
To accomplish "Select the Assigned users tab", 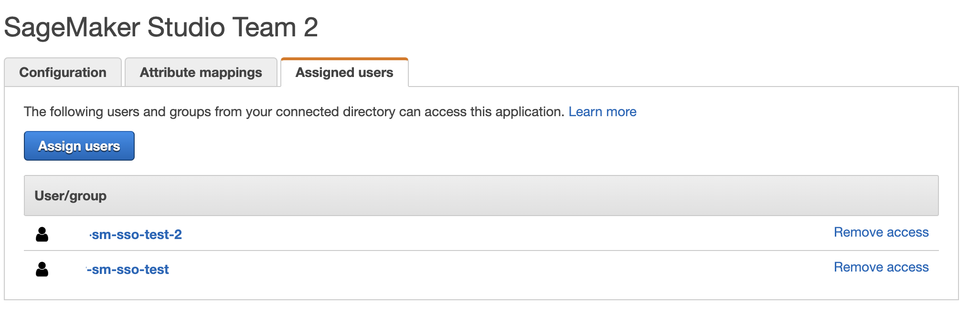I will tap(344, 73).
